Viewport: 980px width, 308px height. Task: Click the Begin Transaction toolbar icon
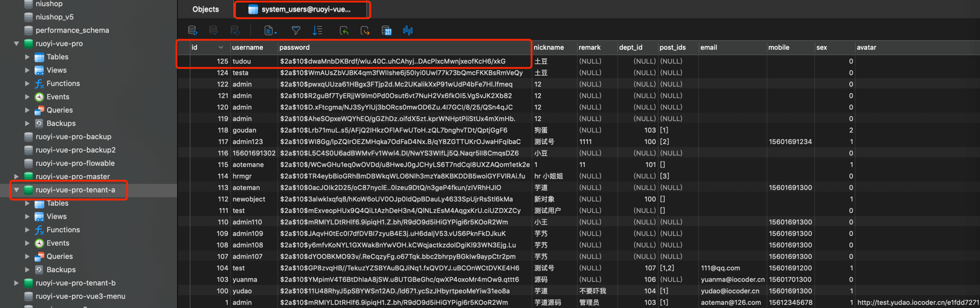(x=193, y=30)
